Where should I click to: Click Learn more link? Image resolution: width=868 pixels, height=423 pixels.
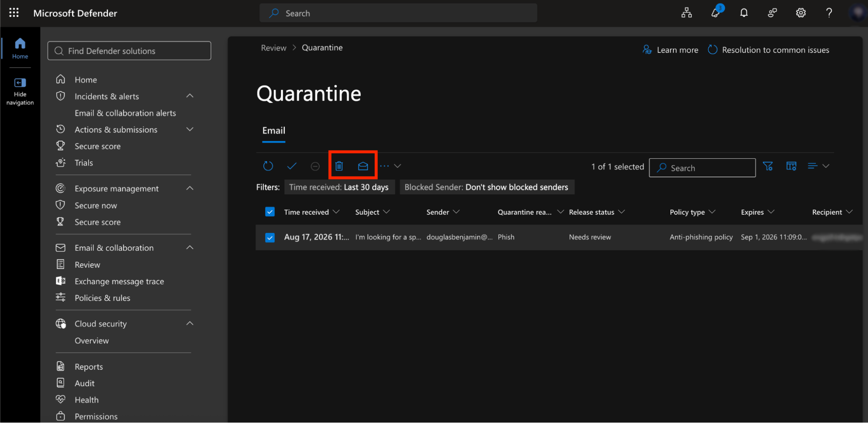670,50
